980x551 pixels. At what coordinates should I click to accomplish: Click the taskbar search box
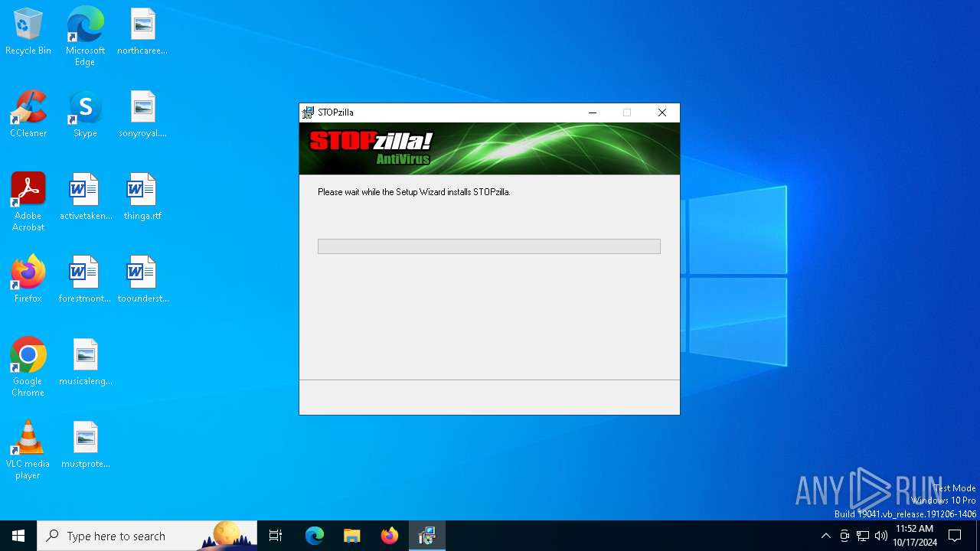[147, 536]
